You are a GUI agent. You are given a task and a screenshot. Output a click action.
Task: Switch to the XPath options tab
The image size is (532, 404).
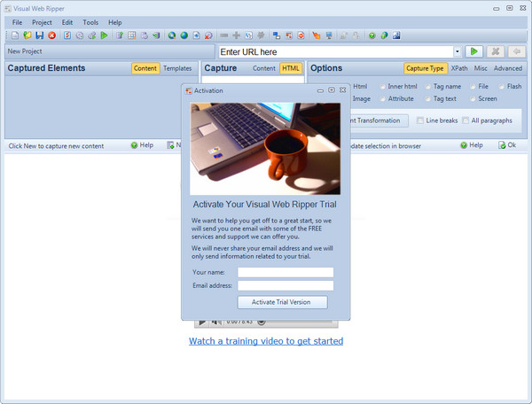tap(459, 68)
